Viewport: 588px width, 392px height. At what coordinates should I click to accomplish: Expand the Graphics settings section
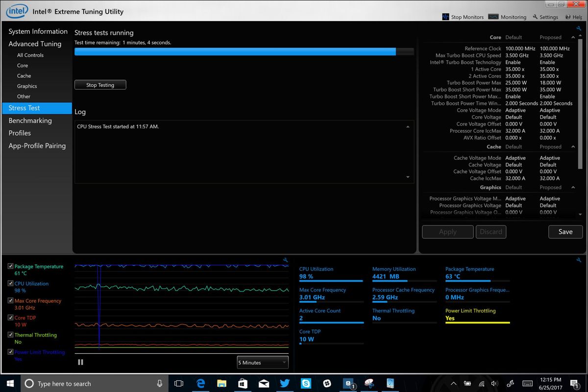[572, 187]
